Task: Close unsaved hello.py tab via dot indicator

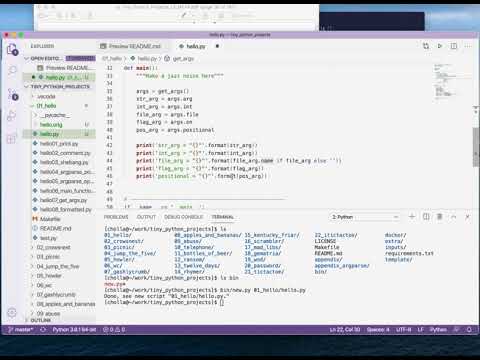Action: [x=217, y=46]
